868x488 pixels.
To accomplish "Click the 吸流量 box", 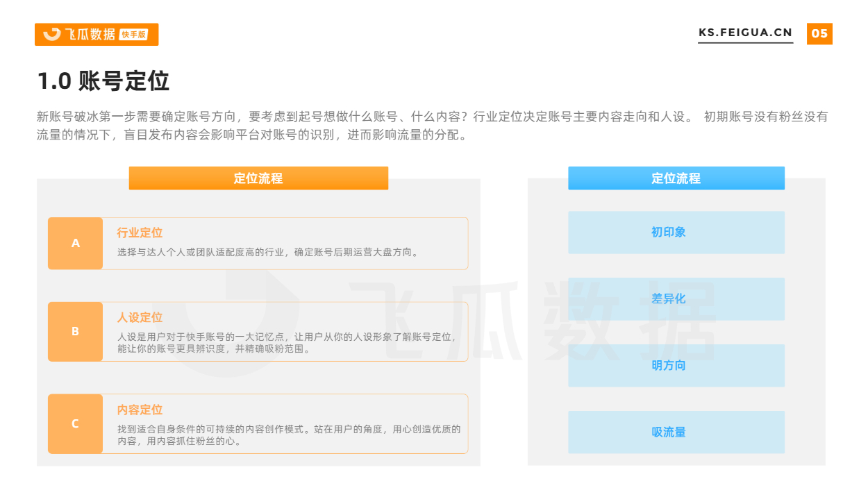I will 676,432.
